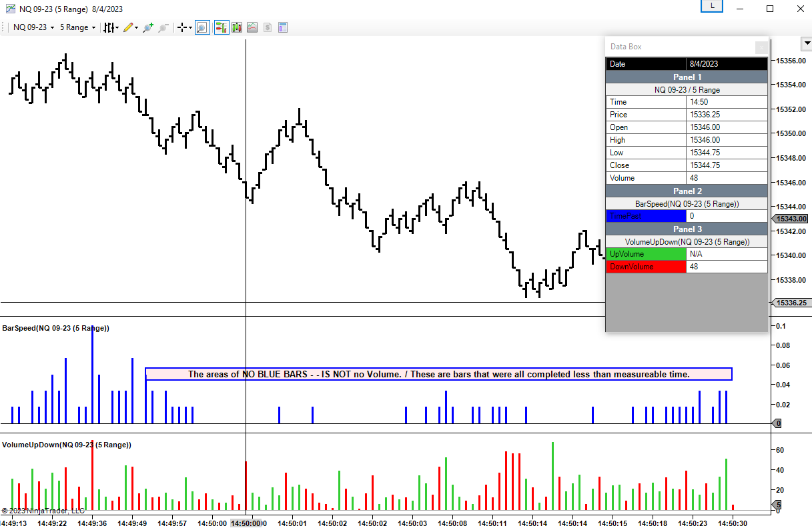Click the NinjaTrader, LLC copyright text

tap(43, 511)
